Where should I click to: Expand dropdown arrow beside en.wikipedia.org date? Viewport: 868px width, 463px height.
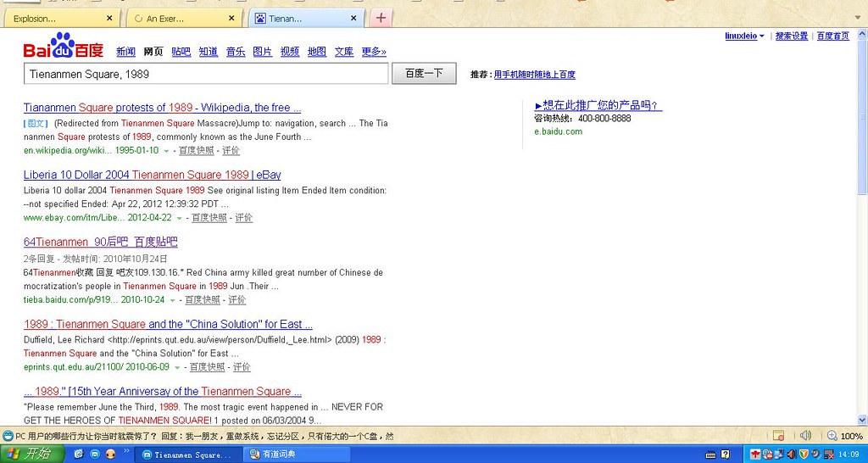[167, 151]
